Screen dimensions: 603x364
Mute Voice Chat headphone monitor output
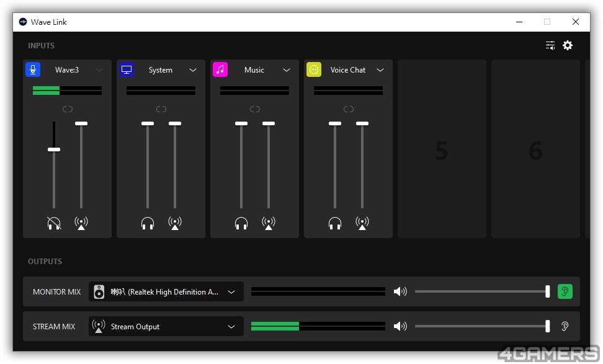click(335, 223)
